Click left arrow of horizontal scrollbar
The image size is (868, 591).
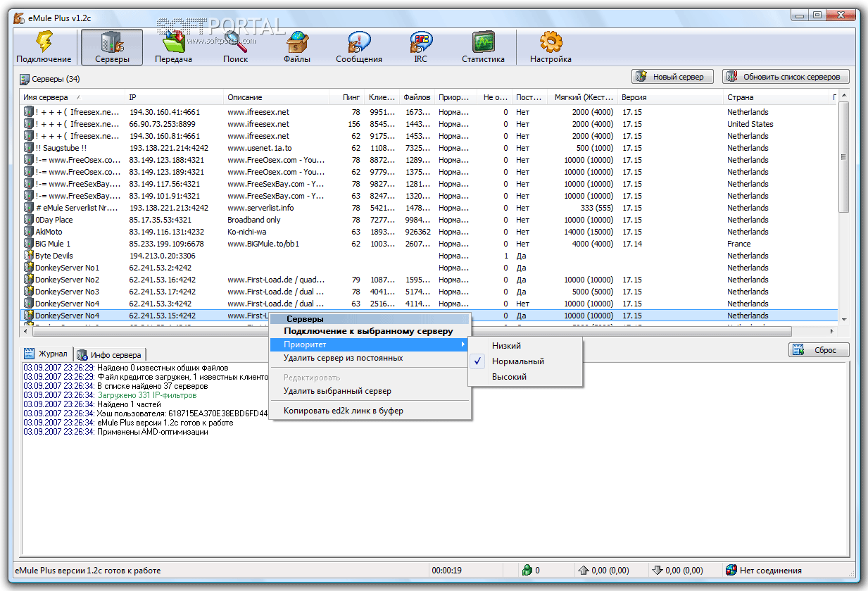(26, 331)
